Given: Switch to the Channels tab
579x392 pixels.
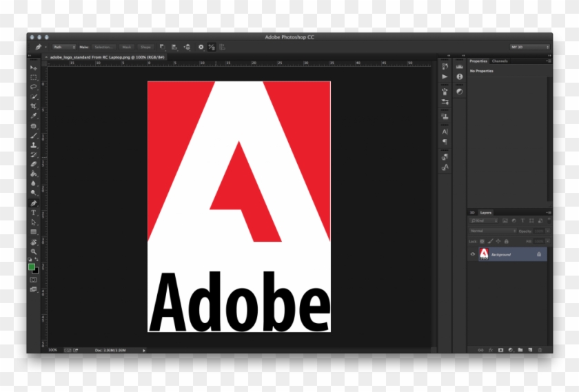Looking at the screenshot, I should pyautogui.click(x=500, y=61).
